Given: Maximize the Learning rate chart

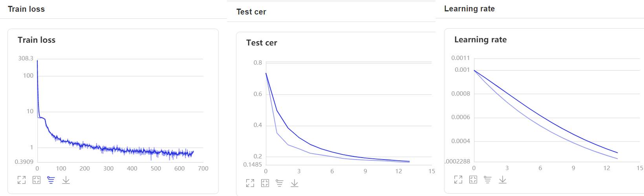Looking at the screenshot, I should point(458,180).
